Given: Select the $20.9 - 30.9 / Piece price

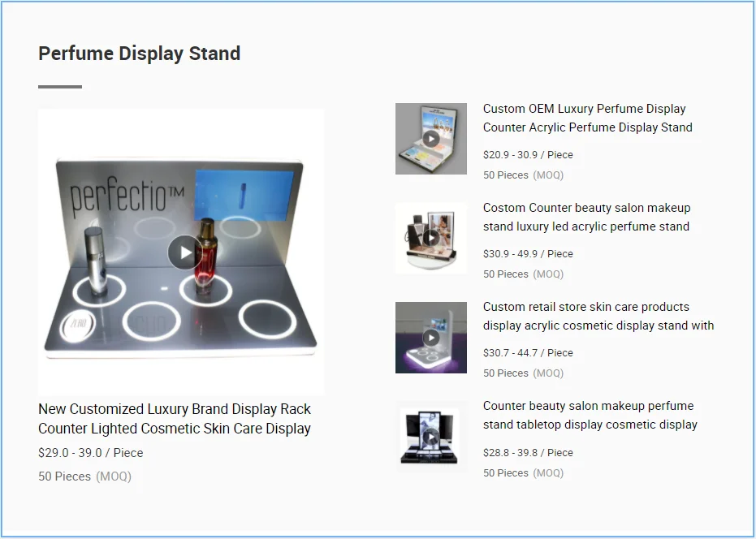Looking at the screenshot, I should 528,155.
